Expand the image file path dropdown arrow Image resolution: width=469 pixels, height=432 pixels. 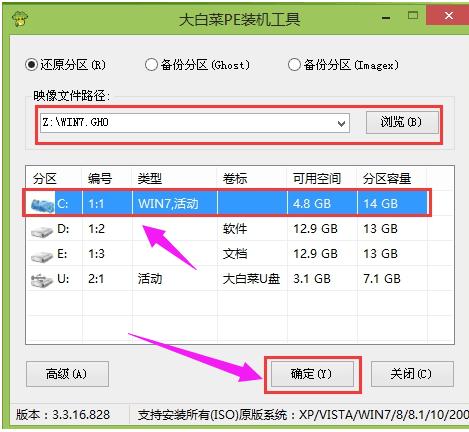tap(341, 124)
